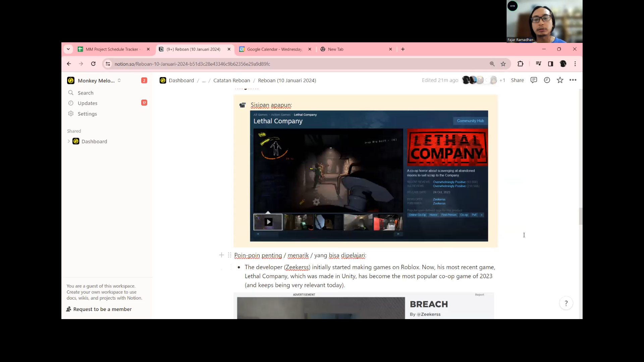
Task: Add page to Notion favorites star
Action: (560, 80)
